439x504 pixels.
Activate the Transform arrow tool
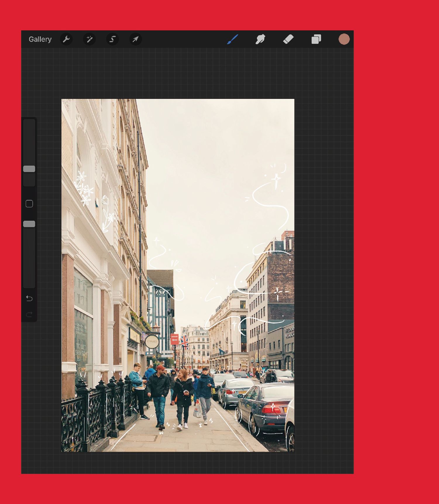(x=135, y=39)
